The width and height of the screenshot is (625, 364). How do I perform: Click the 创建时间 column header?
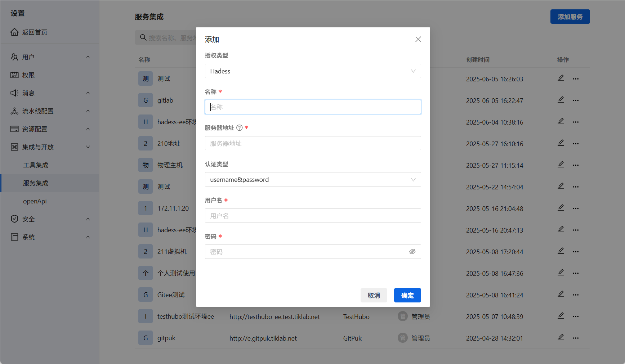tap(478, 60)
